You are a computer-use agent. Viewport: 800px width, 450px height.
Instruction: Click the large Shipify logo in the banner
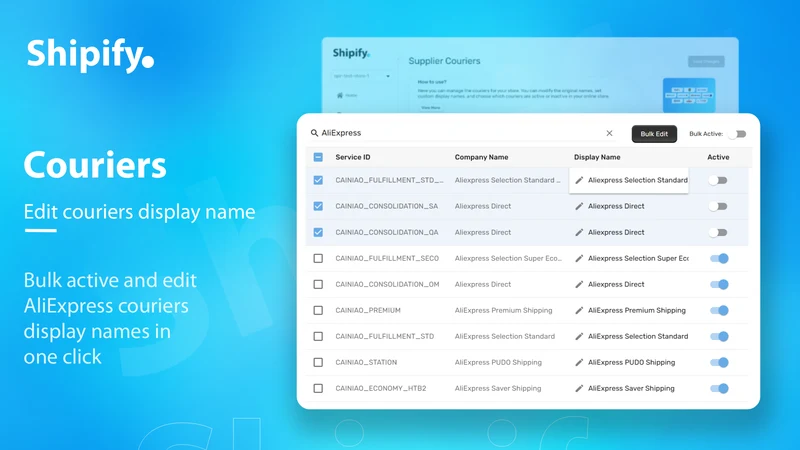(x=90, y=55)
